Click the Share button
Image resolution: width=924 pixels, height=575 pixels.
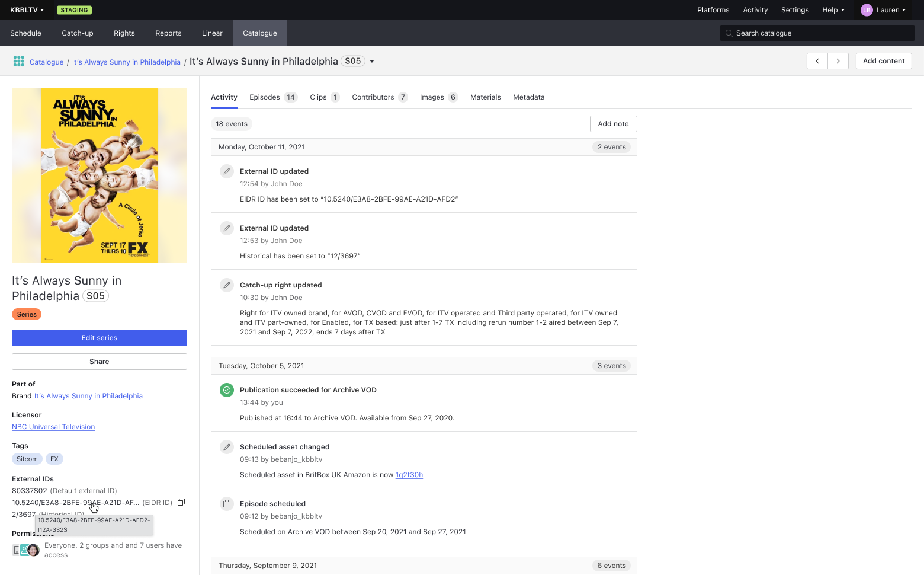(100, 362)
